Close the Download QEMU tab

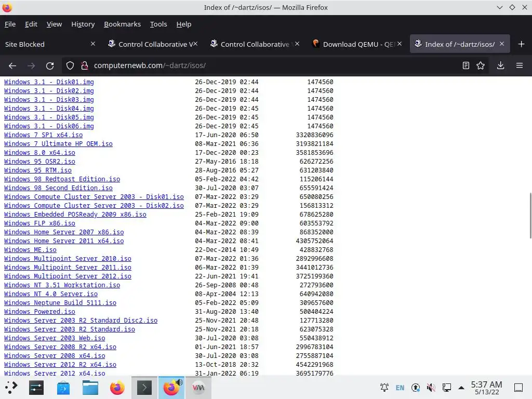[x=400, y=44]
